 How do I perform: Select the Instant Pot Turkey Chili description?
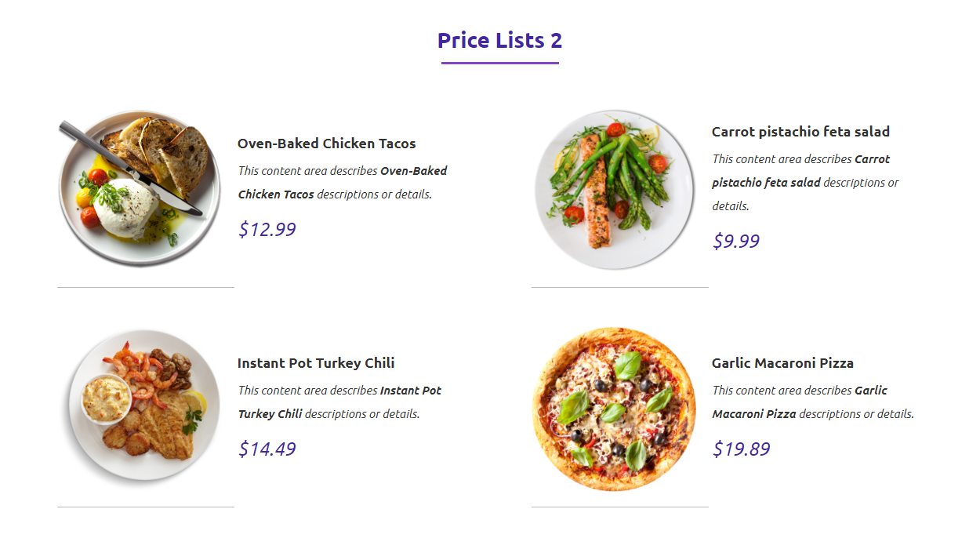click(340, 402)
